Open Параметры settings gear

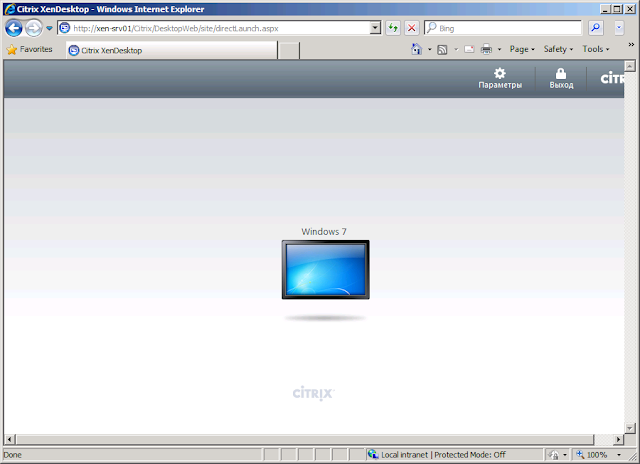[x=500, y=78]
